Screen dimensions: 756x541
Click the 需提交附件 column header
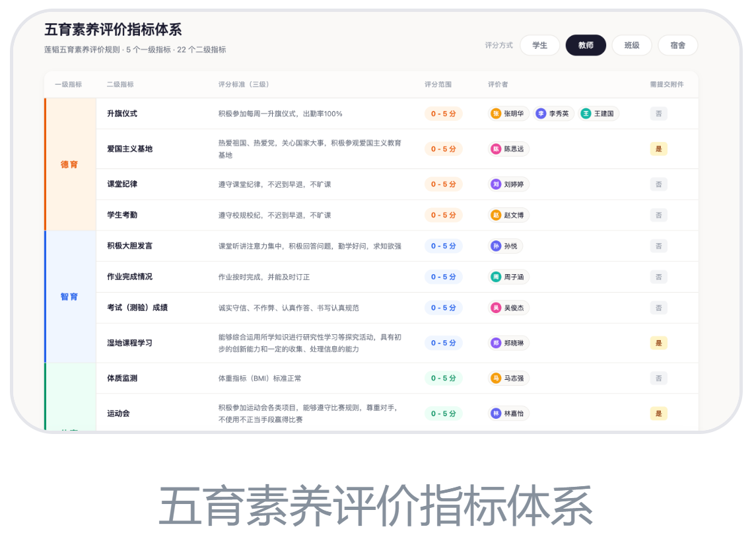[x=667, y=85]
